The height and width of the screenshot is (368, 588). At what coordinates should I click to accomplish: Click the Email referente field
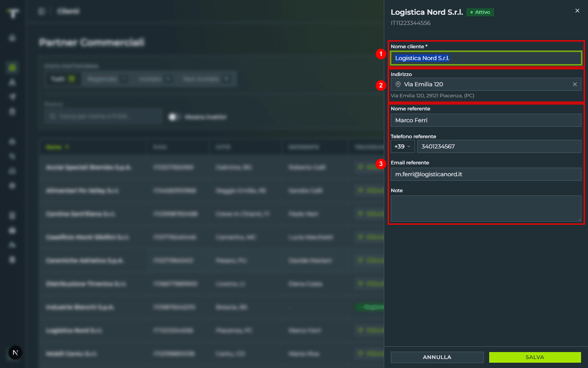click(486, 174)
